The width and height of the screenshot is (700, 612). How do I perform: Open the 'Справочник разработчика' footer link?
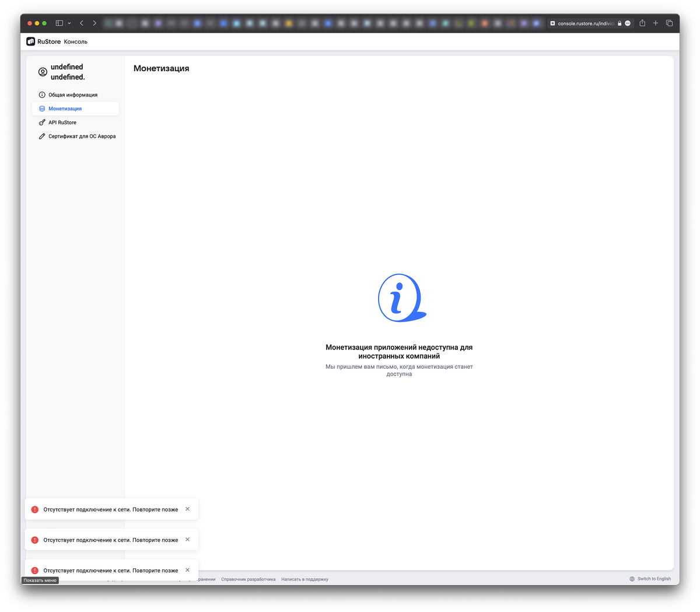(248, 579)
